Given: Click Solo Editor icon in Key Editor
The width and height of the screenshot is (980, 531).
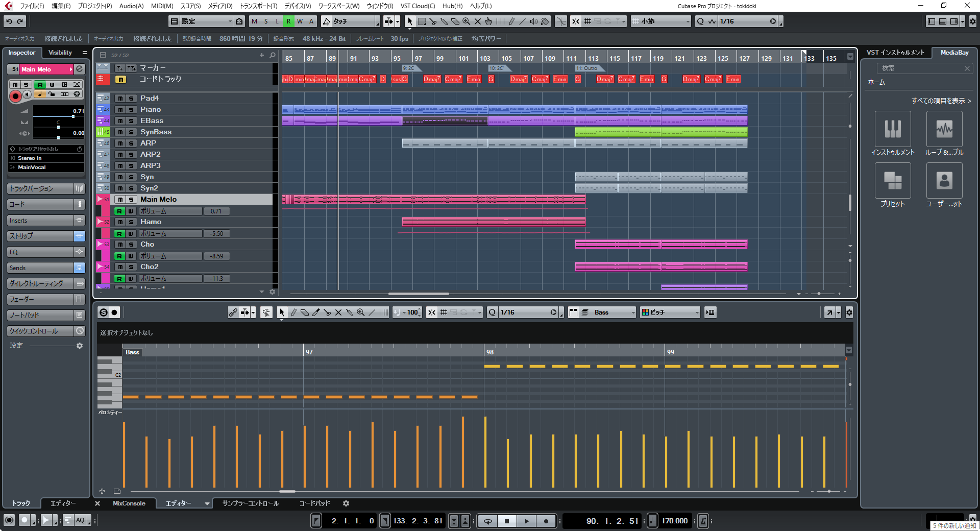Looking at the screenshot, I should click(104, 312).
